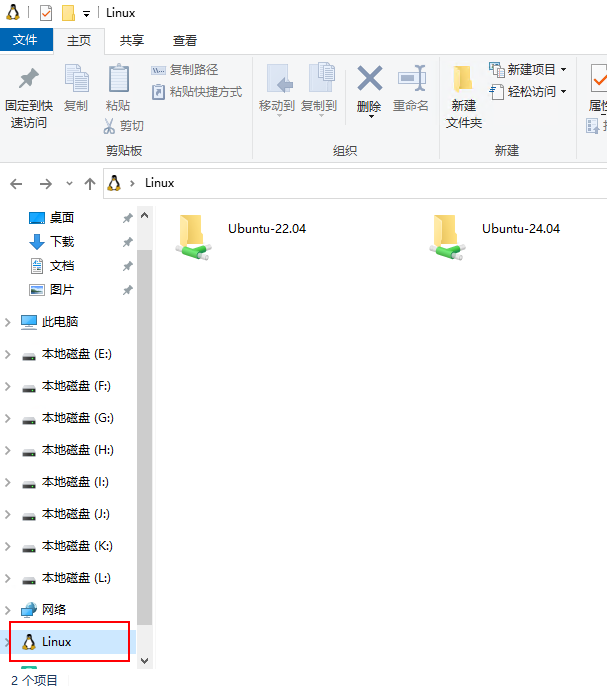Select 本地磁盘 (L:) in sidebar
607x692 pixels.
(x=76, y=578)
